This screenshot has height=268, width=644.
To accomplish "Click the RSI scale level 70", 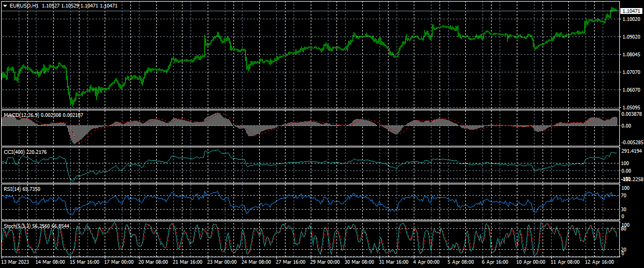I will click(624, 196).
